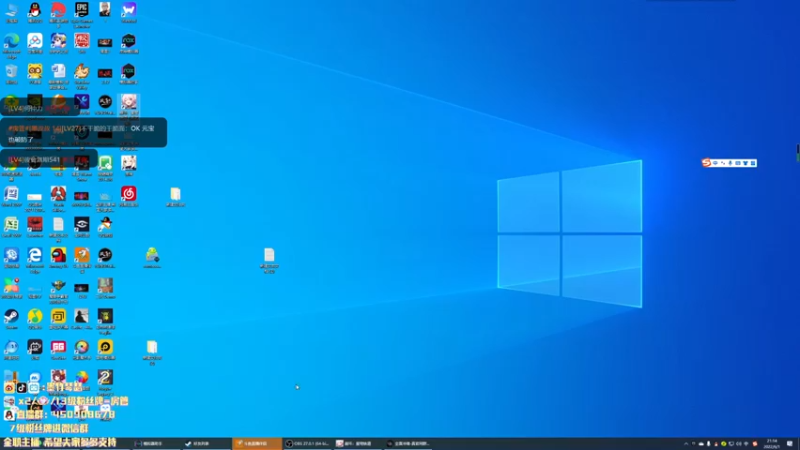Image resolution: width=800 pixels, height=450 pixels.
Task: Select the blue wrench tools icon
Action: 82,104
